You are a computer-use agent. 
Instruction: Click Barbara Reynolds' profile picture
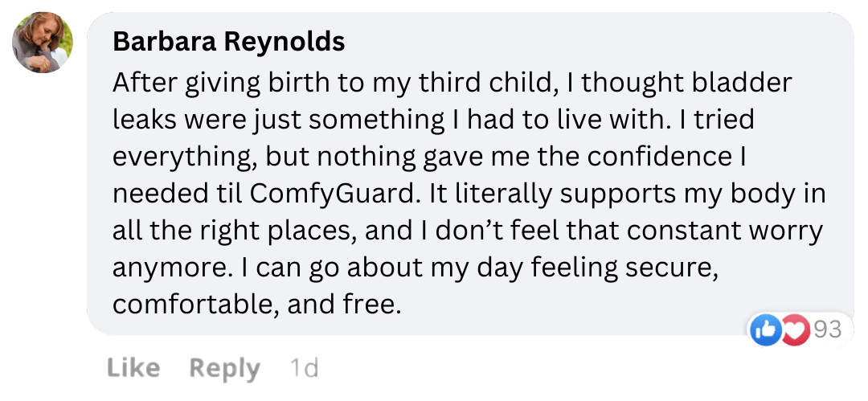point(43,43)
